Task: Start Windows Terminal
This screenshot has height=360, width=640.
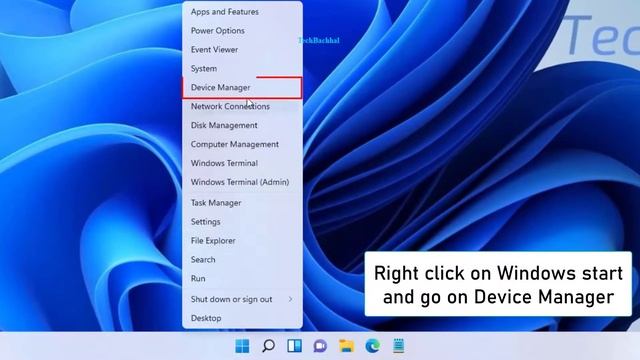Action: click(242, 163)
